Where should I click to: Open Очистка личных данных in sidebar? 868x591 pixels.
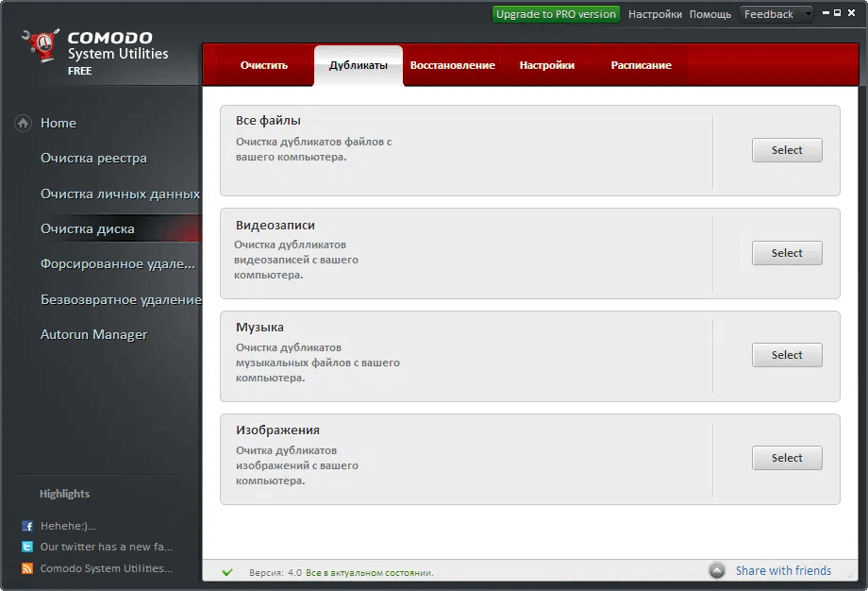[120, 194]
